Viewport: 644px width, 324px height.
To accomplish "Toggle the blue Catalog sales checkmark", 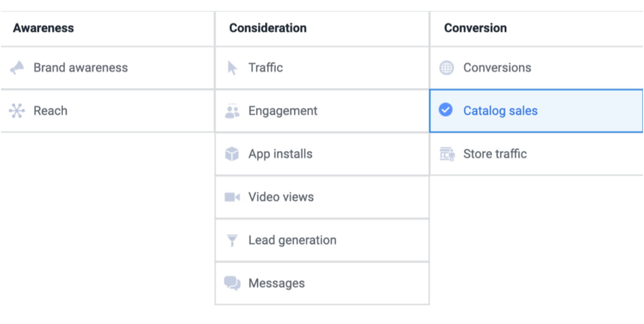I will click(x=446, y=110).
